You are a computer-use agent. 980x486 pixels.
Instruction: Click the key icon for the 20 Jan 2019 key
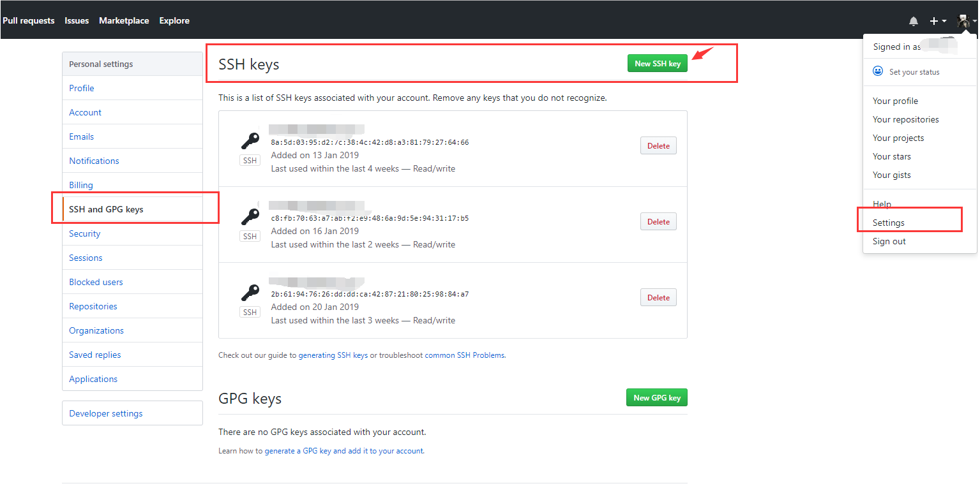[x=250, y=293]
